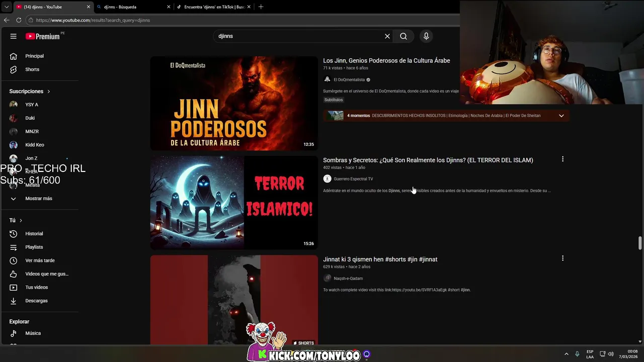
Task: Focus the YouTube search input field
Action: [299, 36]
